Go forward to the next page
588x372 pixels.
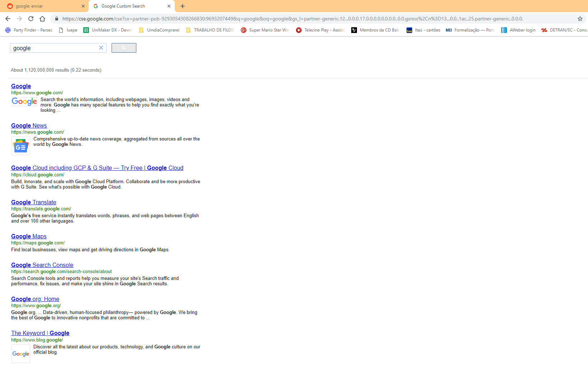(x=19, y=19)
